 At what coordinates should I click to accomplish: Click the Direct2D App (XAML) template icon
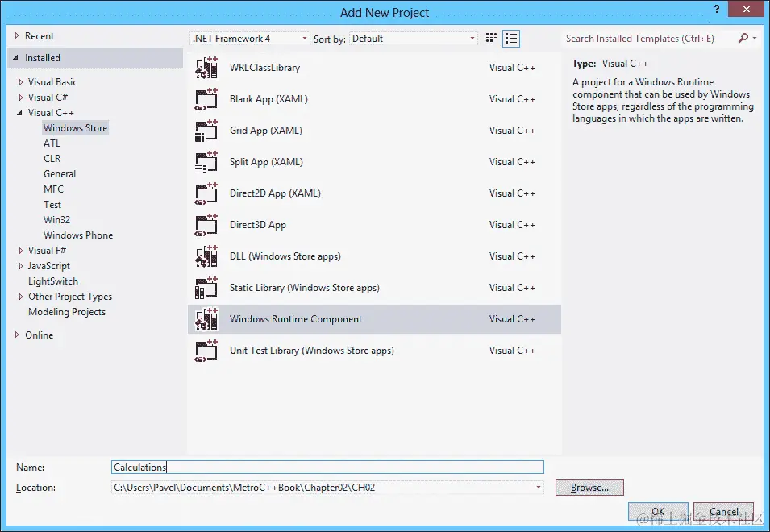206,193
